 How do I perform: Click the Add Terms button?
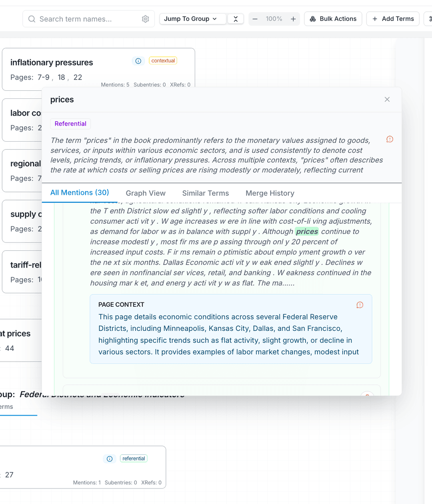[x=392, y=18]
